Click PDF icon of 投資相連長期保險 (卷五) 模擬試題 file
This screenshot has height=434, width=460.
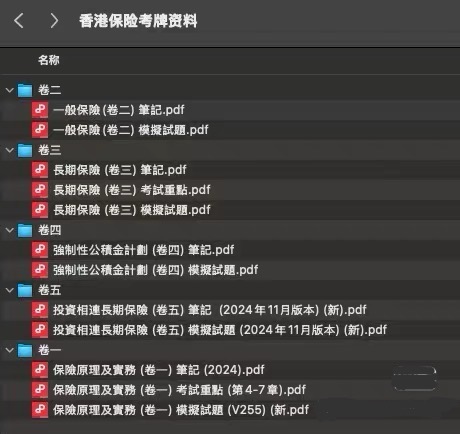tap(40, 330)
